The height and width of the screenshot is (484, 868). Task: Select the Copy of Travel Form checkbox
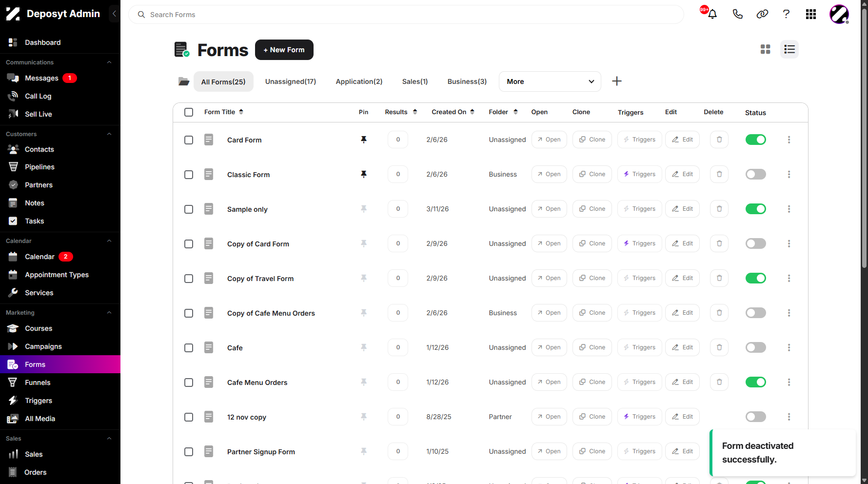pyautogui.click(x=189, y=279)
